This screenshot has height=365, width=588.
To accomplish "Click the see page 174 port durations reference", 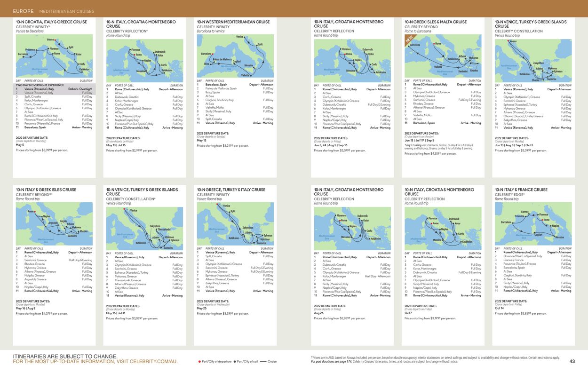I will point(332,361).
